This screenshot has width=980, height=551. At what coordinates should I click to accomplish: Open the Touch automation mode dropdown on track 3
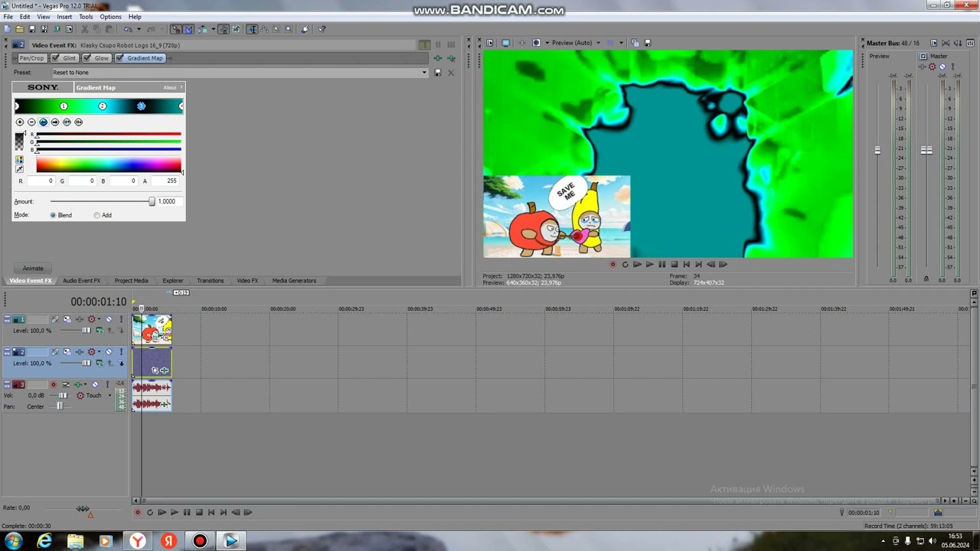[x=109, y=396]
